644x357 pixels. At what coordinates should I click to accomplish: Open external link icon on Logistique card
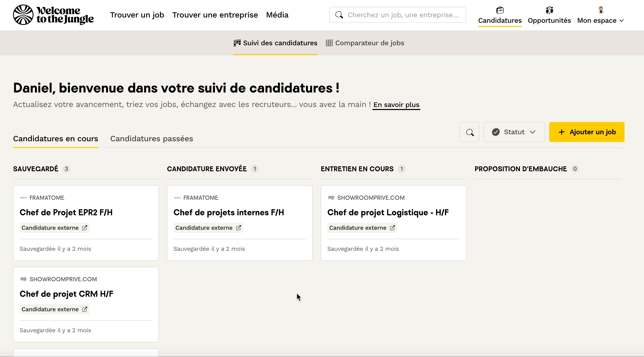[x=392, y=228]
